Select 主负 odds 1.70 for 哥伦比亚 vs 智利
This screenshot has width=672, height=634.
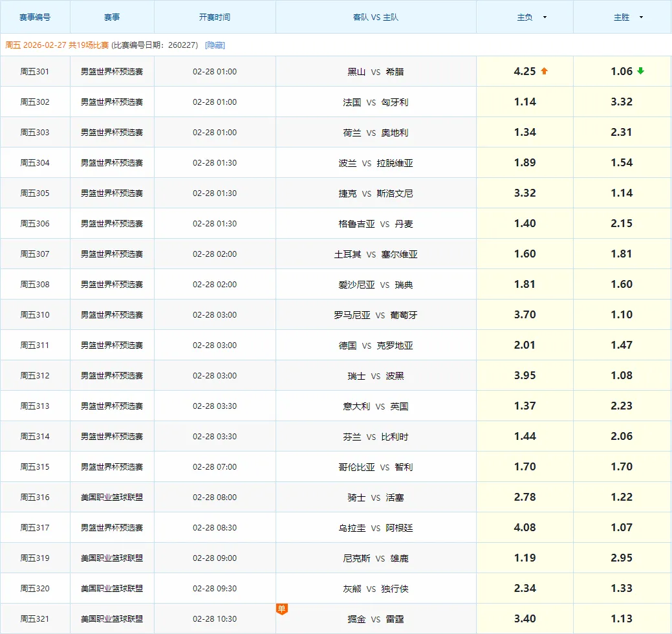(525, 466)
